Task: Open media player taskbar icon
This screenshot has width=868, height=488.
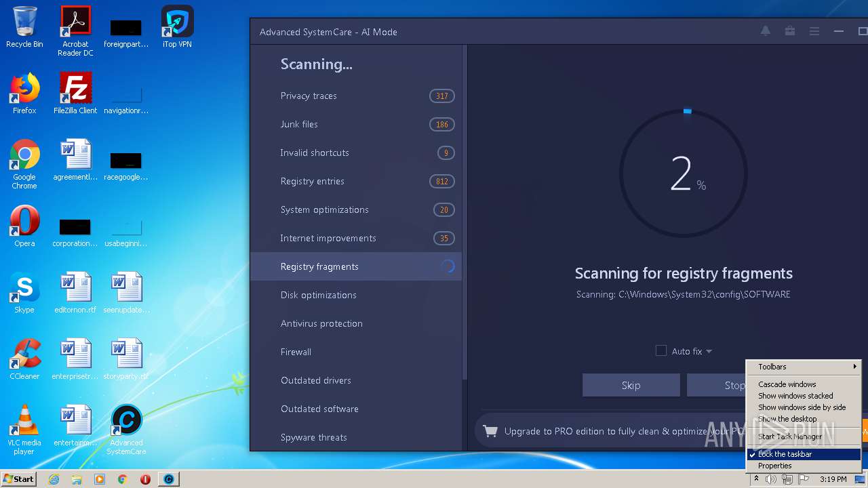Action: click(100, 479)
